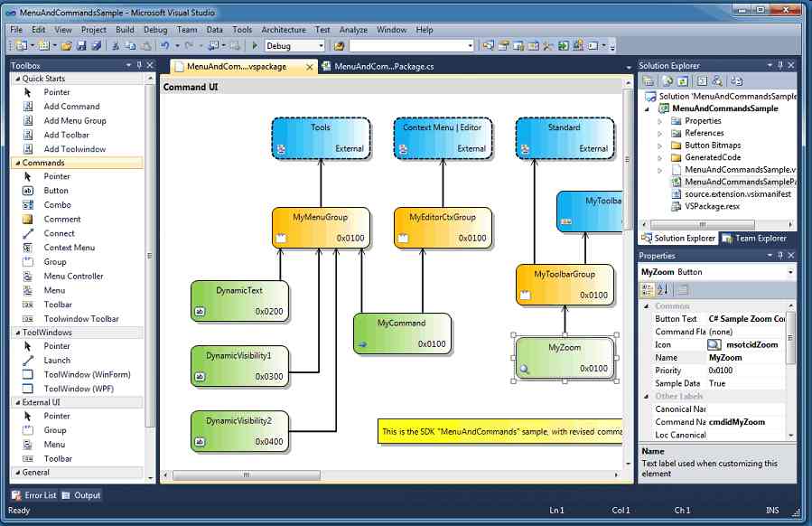Screen dimensions: 812x526
Task: Click the Property Pages icon in Properties
Action: click(683, 290)
